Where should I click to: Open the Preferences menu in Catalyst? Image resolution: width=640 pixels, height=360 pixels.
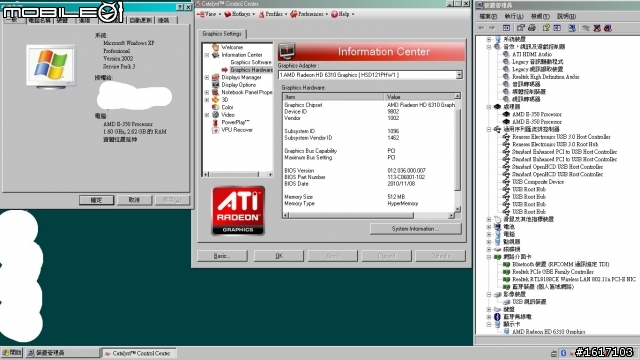pyautogui.click(x=309, y=14)
